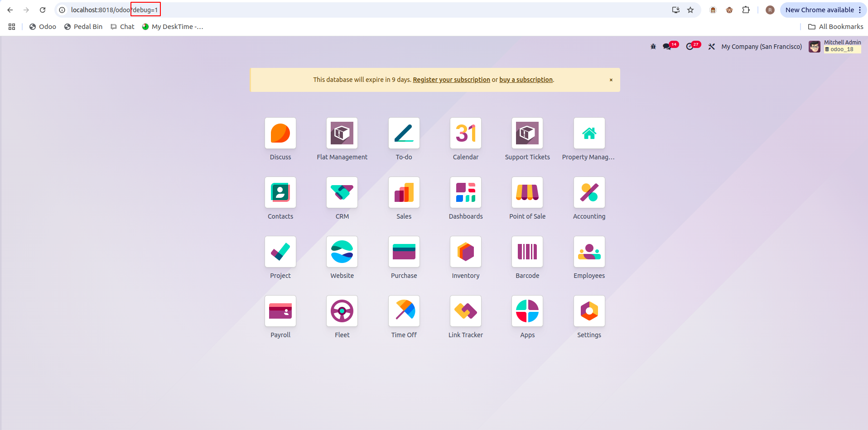Launch the CRM app
Viewport: 868px width, 430px height.
tap(342, 192)
